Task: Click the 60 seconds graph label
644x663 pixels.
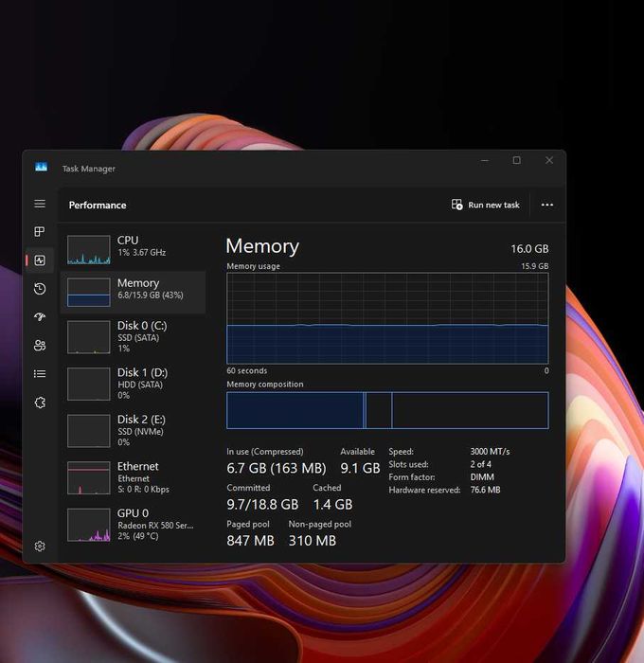Action: (247, 371)
